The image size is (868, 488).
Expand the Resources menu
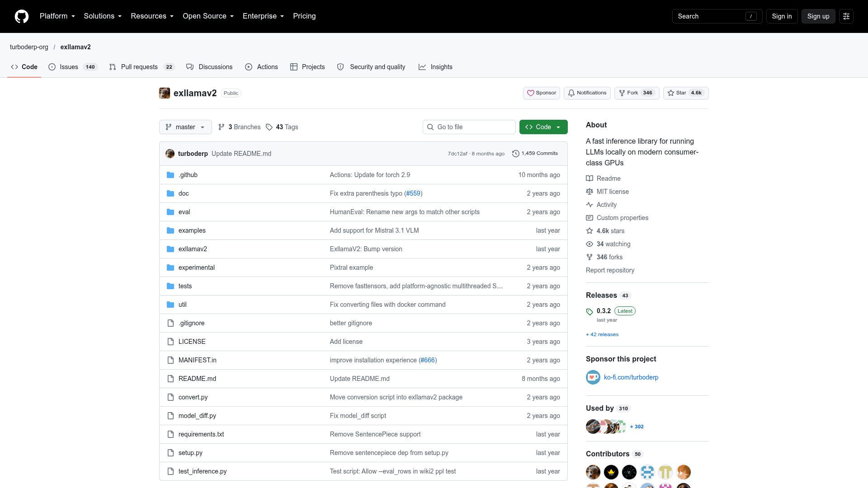(x=152, y=16)
